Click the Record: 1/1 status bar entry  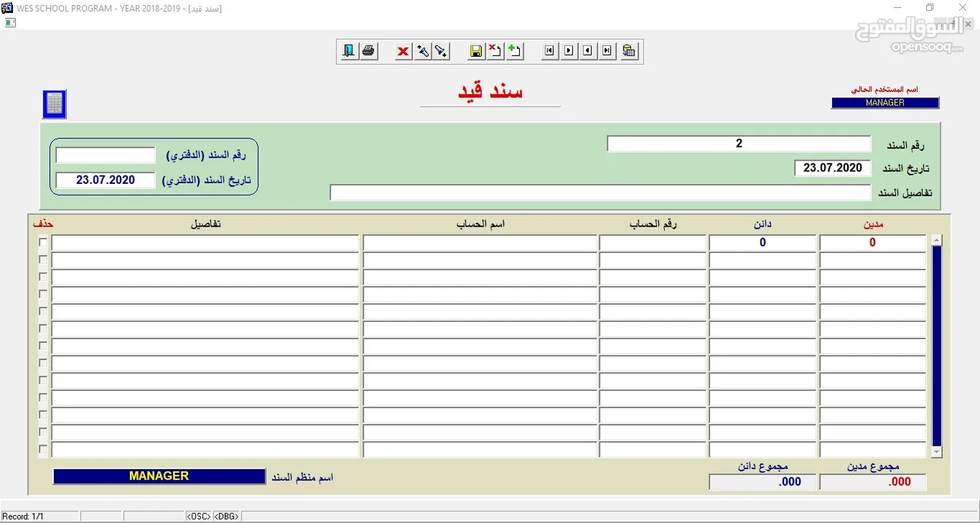coord(23,516)
